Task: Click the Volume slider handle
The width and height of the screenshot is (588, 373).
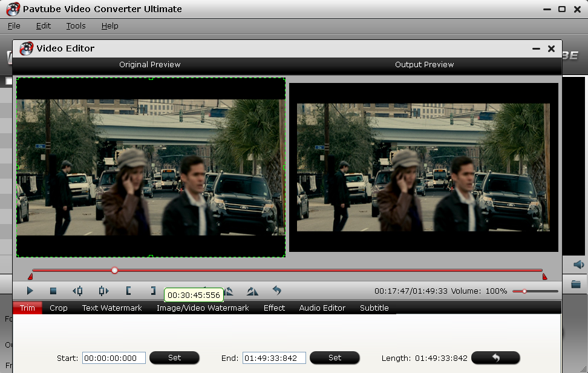Action: pos(524,291)
